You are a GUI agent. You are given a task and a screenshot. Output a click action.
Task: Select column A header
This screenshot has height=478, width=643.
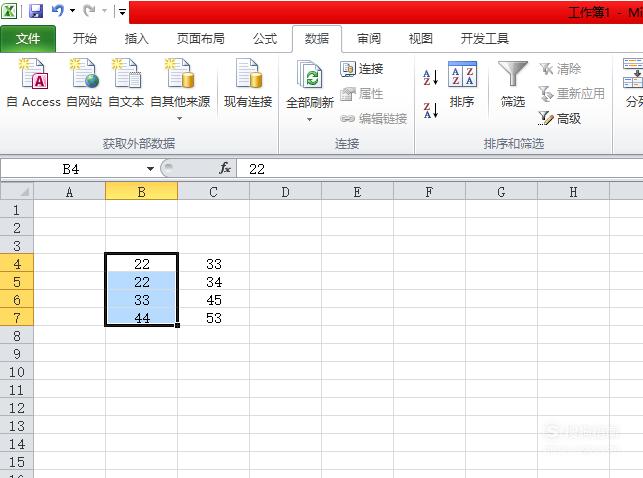(69, 192)
